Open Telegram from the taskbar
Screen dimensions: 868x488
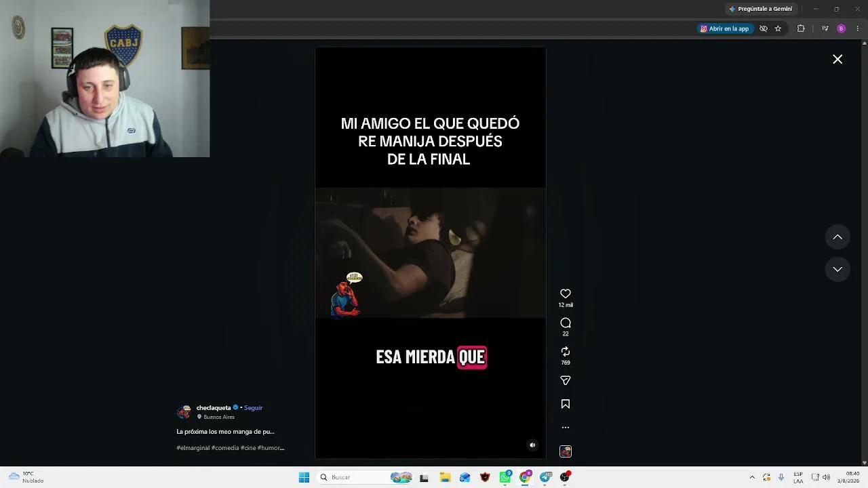pyautogui.click(x=545, y=477)
